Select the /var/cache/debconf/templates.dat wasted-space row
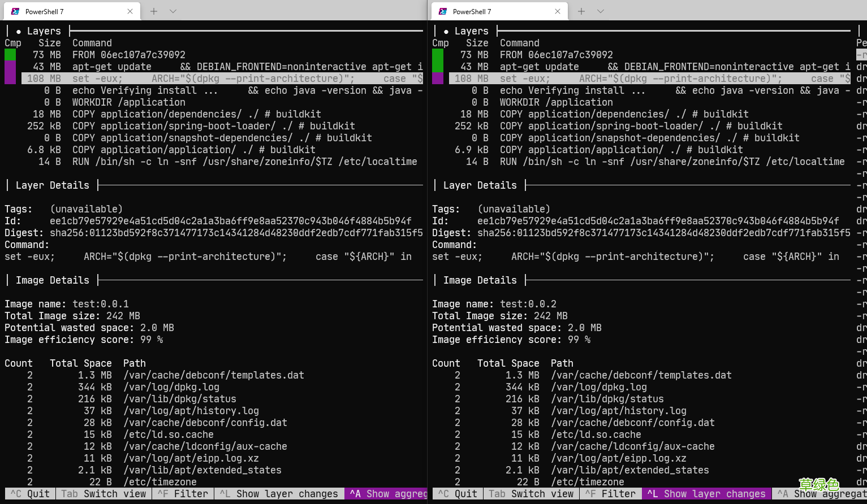Viewport: 867px width, 504px height. click(170, 375)
